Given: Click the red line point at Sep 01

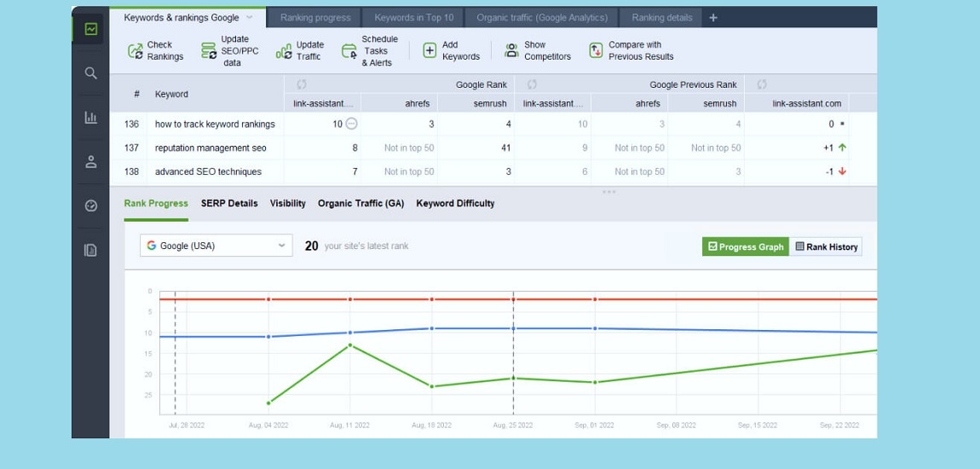Looking at the screenshot, I should click(x=595, y=299).
